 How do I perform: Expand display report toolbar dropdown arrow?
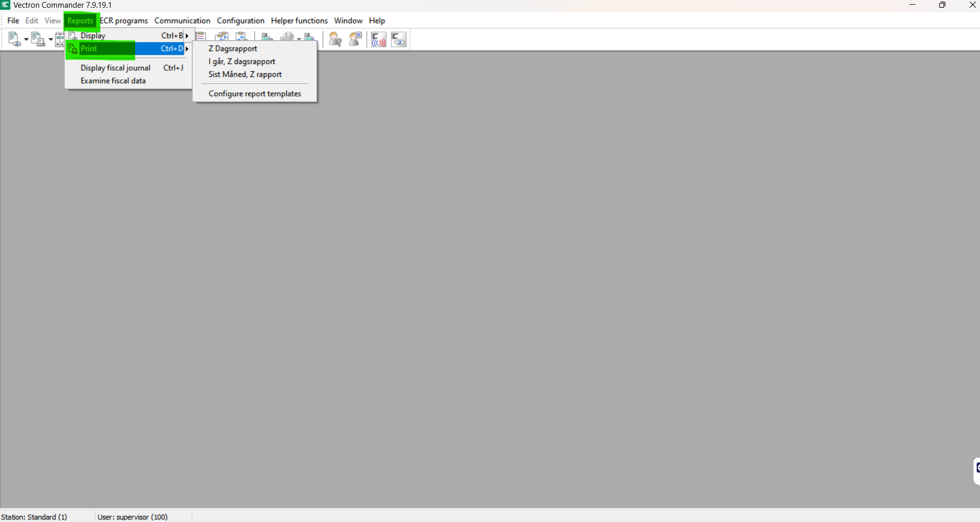[x=26, y=39]
